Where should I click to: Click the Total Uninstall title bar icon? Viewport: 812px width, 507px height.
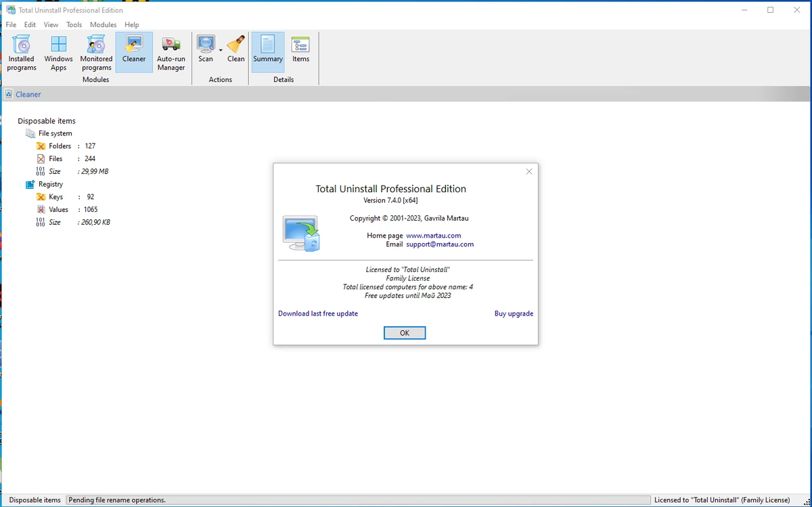pos(11,10)
